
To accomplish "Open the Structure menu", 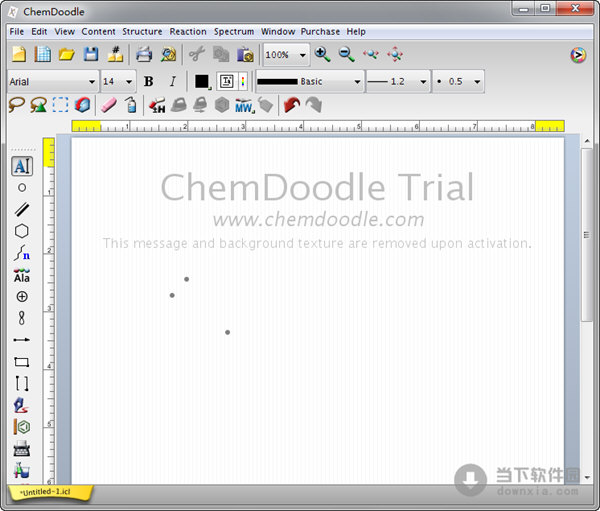I will 142,32.
